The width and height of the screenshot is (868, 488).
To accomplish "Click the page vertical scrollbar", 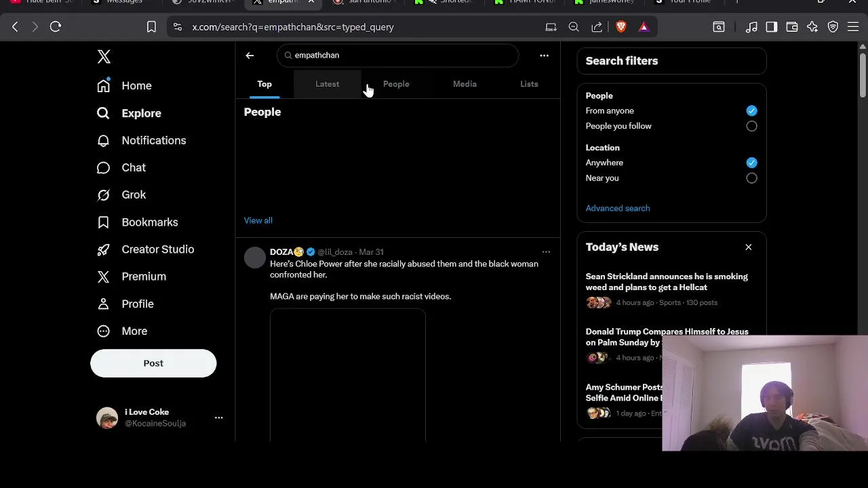I will 863,75.
